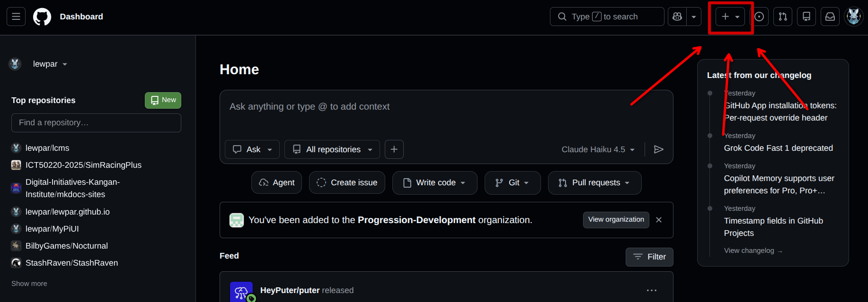Image resolution: width=868 pixels, height=302 pixels.
Task: Click the View changelog link
Action: tap(753, 250)
